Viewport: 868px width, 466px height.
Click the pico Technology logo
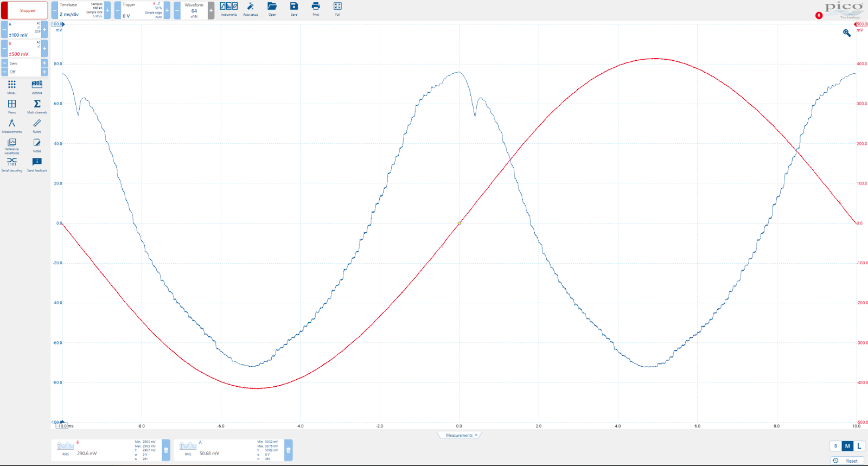click(x=844, y=10)
